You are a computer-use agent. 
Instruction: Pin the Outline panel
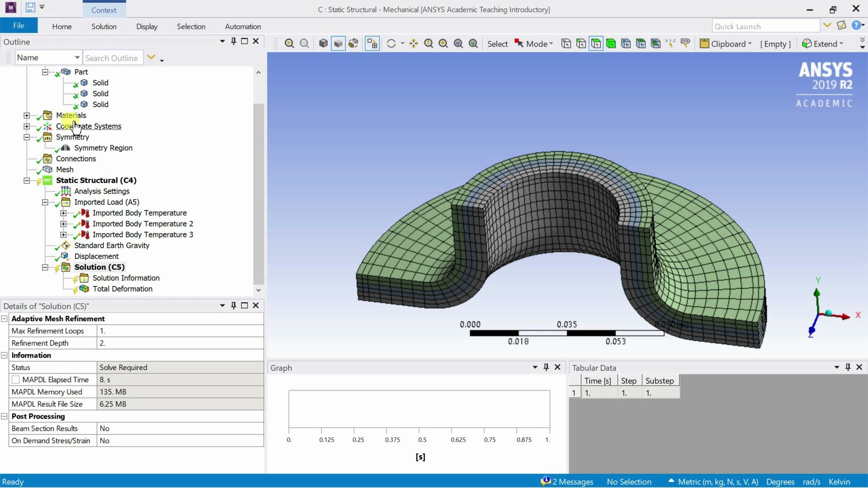tap(233, 41)
